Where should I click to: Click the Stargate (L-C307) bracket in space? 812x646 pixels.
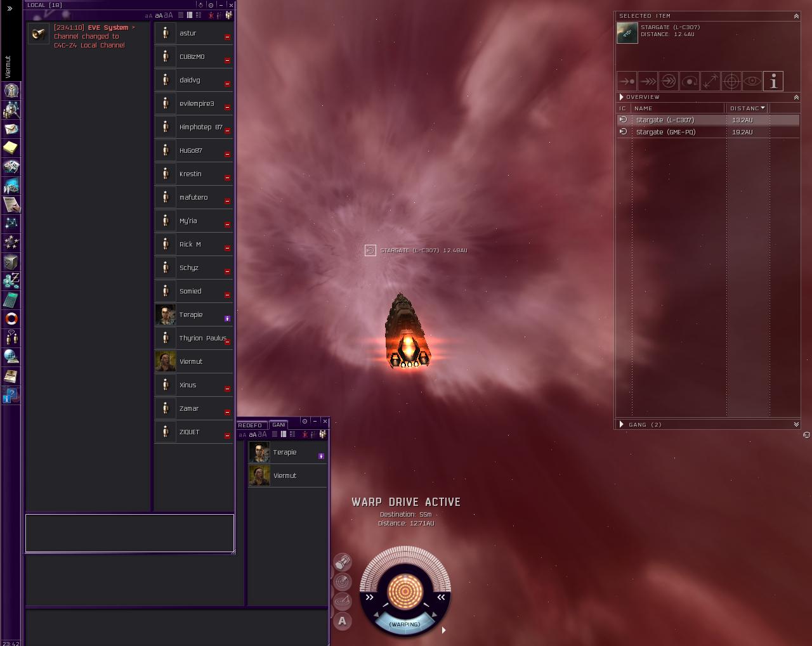tap(370, 250)
